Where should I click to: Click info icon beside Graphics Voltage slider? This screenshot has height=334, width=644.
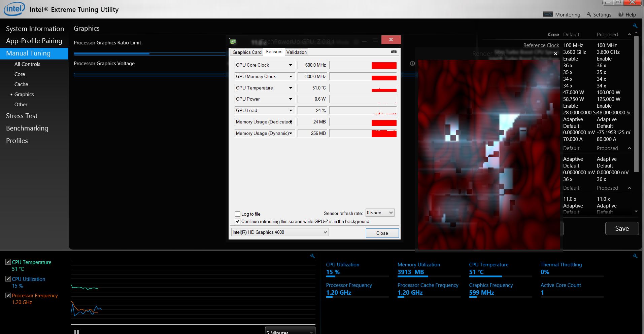(412, 64)
